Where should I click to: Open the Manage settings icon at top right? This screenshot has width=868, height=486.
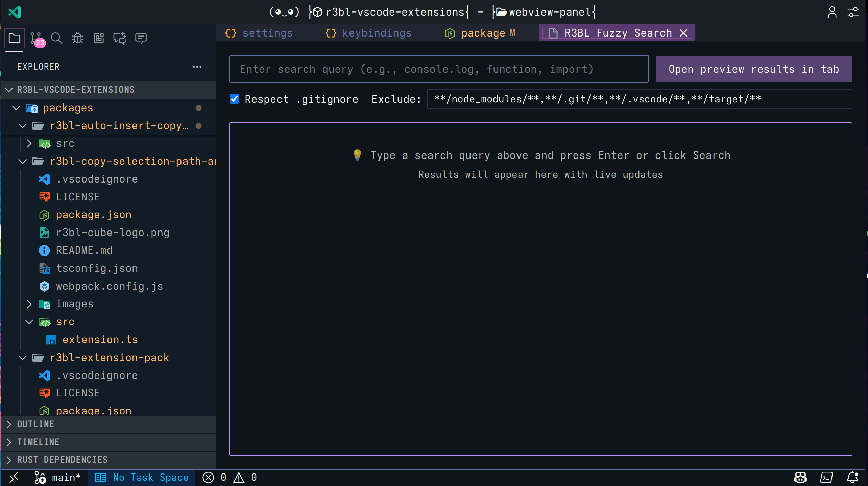(853, 12)
